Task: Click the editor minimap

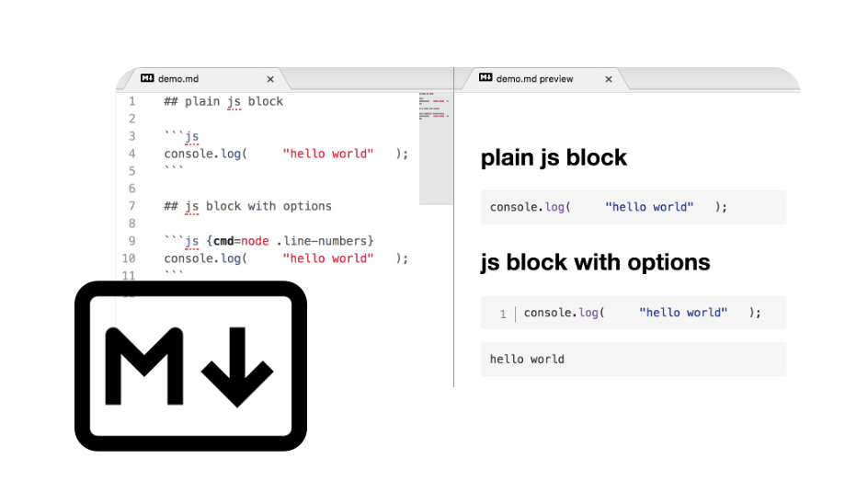Action: tap(436, 147)
